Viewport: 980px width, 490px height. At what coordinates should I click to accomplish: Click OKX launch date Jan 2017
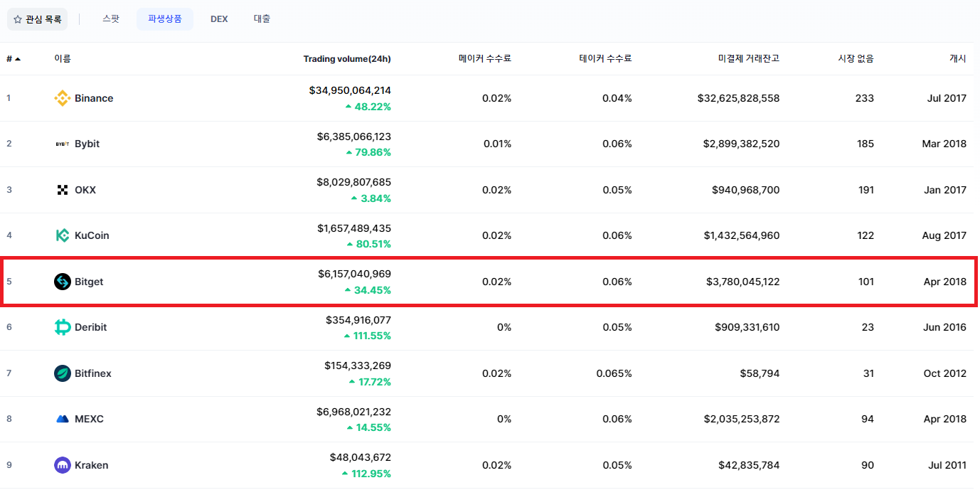pyautogui.click(x=946, y=190)
